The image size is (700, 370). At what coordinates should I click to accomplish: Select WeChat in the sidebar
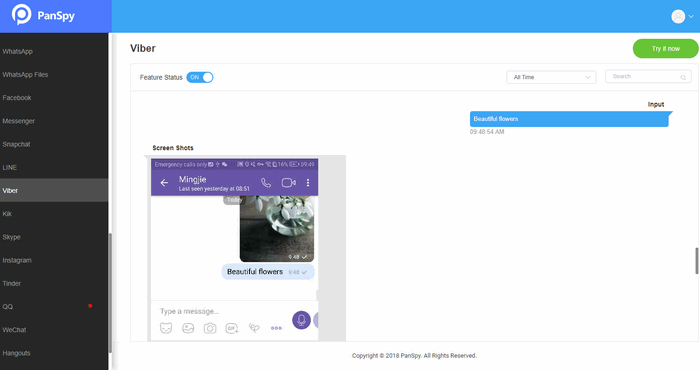(x=54, y=330)
